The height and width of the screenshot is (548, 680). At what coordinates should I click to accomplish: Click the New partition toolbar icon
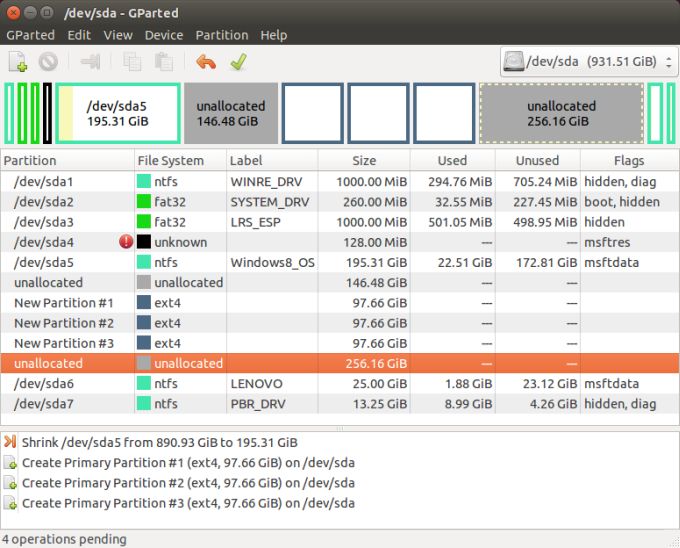pyautogui.click(x=19, y=62)
